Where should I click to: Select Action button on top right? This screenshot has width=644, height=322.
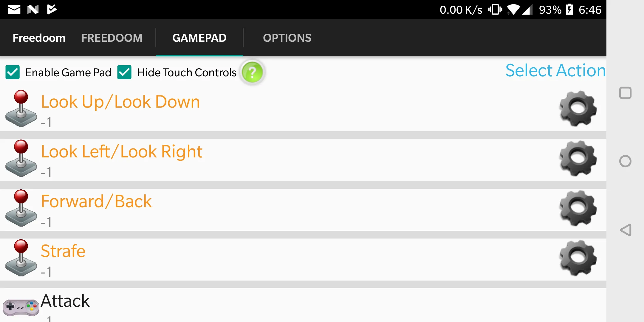coord(555,70)
